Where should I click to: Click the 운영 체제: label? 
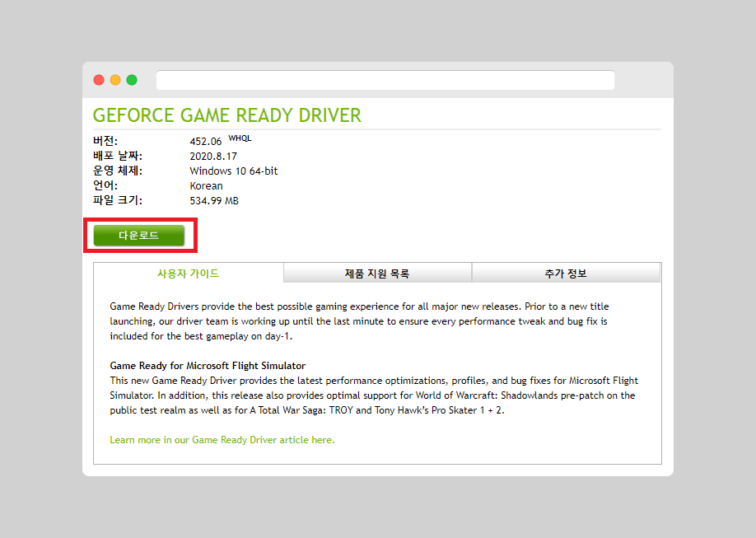(118, 171)
